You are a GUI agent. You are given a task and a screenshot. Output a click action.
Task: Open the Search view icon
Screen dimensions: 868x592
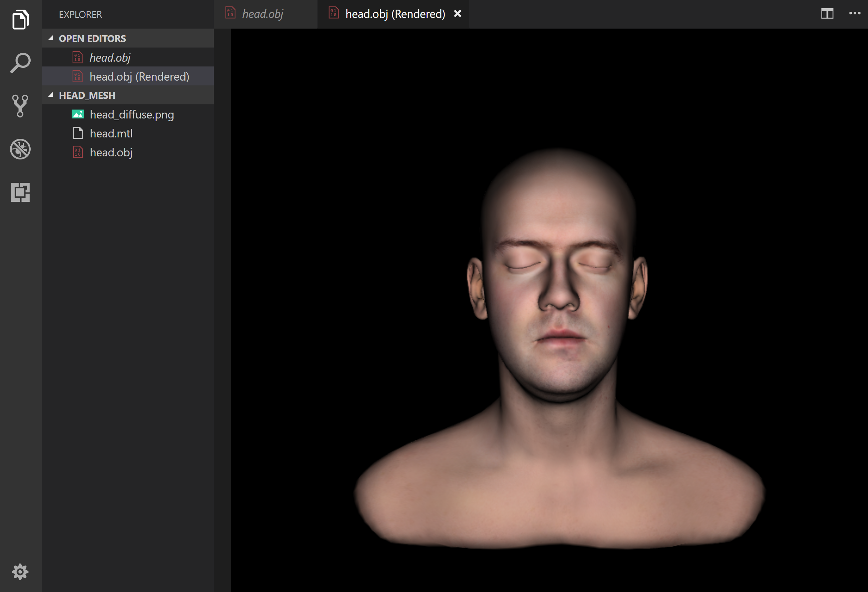pyautogui.click(x=20, y=63)
